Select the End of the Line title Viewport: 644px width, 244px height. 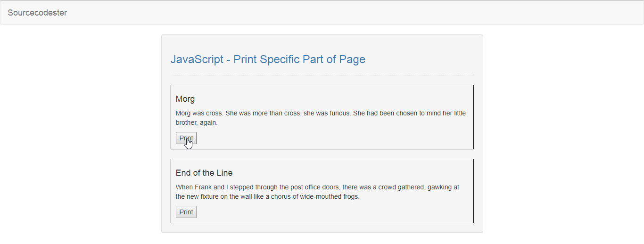[204, 173]
